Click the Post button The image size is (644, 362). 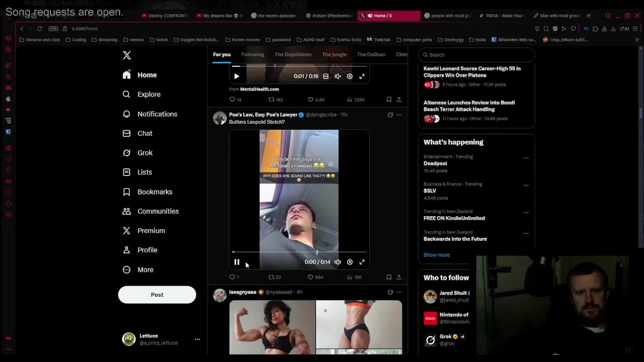(157, 295)
